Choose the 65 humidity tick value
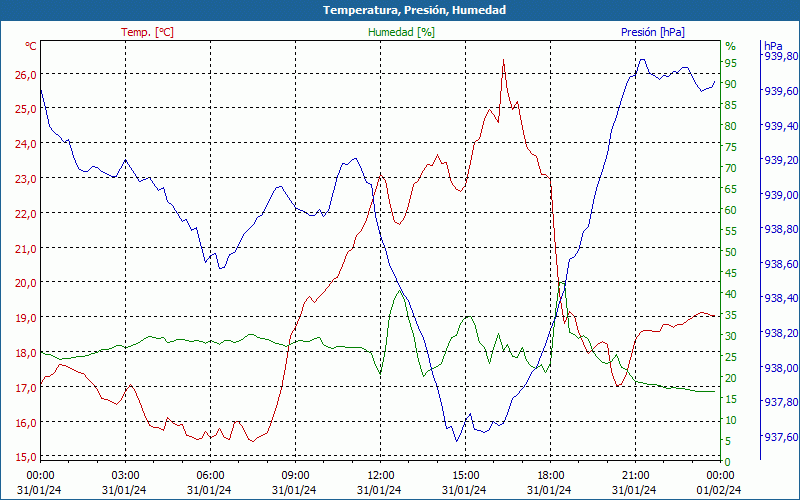Screen dimensions: 800x500 click(731, 189)
